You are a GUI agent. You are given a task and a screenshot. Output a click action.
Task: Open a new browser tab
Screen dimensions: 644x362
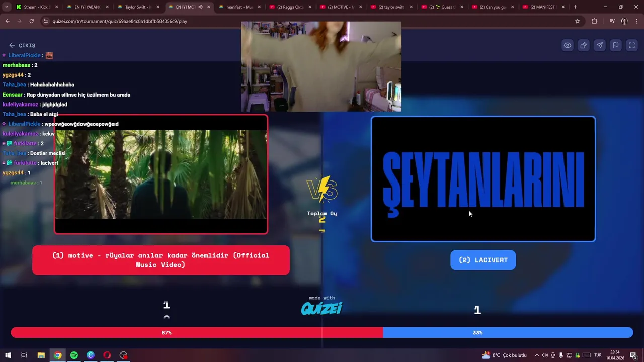(575, 7)
